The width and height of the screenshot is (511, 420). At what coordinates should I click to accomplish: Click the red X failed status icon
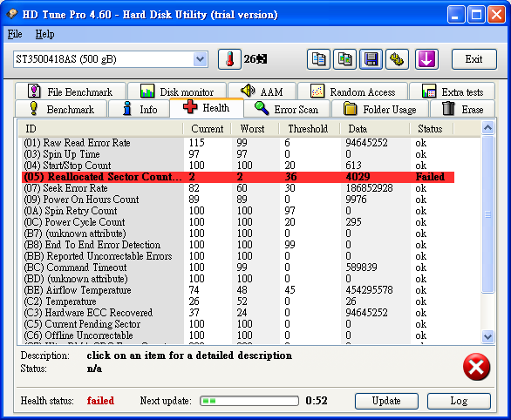tap(476, 367)
